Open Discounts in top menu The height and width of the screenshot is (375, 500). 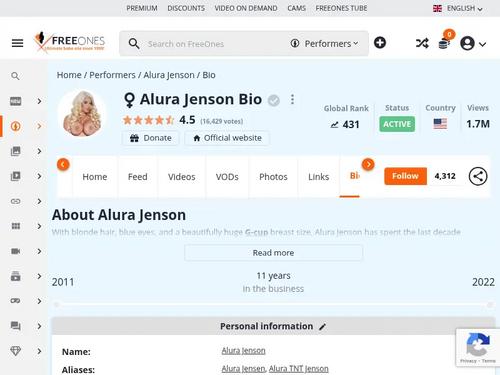pyautogui.click(x=186, y=8)
